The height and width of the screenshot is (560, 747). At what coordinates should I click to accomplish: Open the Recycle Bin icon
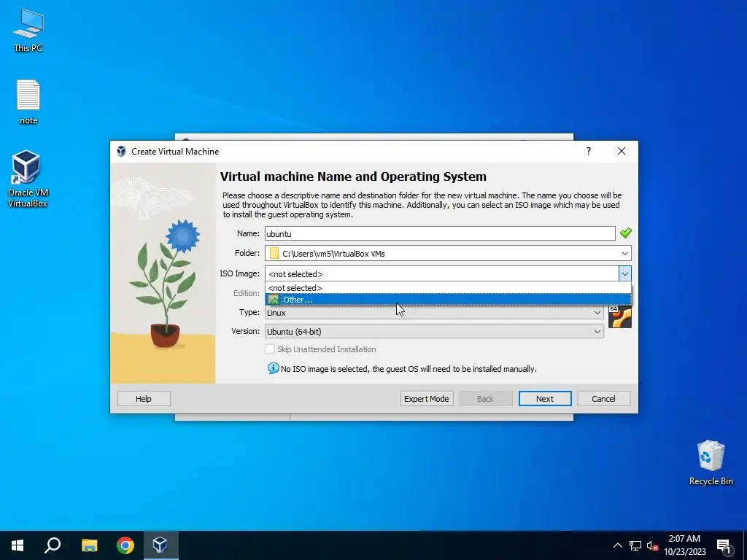point(711,462)
